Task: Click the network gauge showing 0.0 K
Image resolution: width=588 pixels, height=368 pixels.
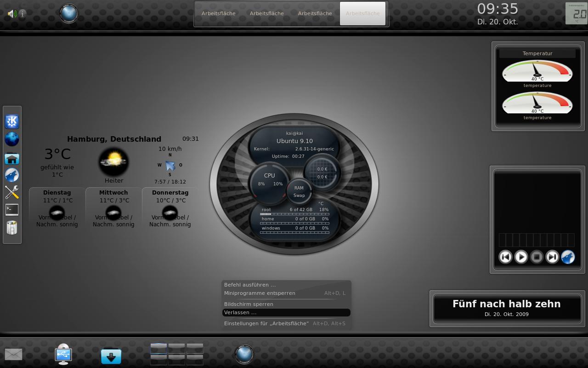Action: [322, 172]
